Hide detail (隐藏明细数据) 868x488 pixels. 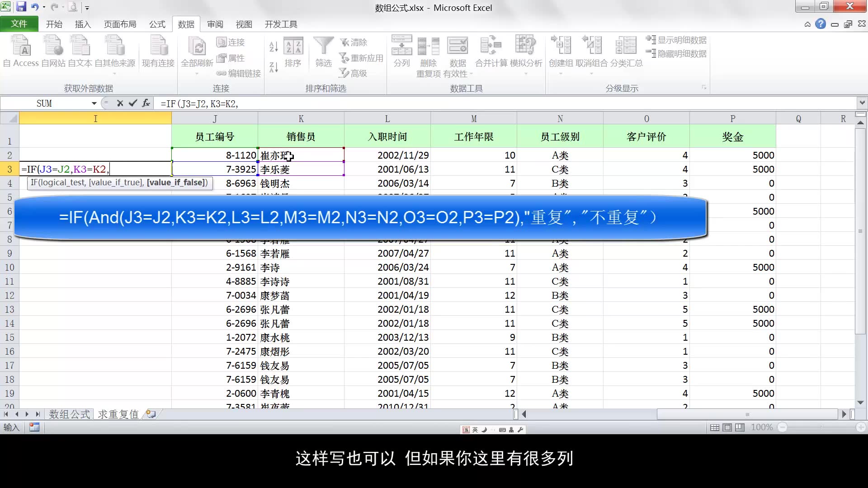(x=676, y=53)
